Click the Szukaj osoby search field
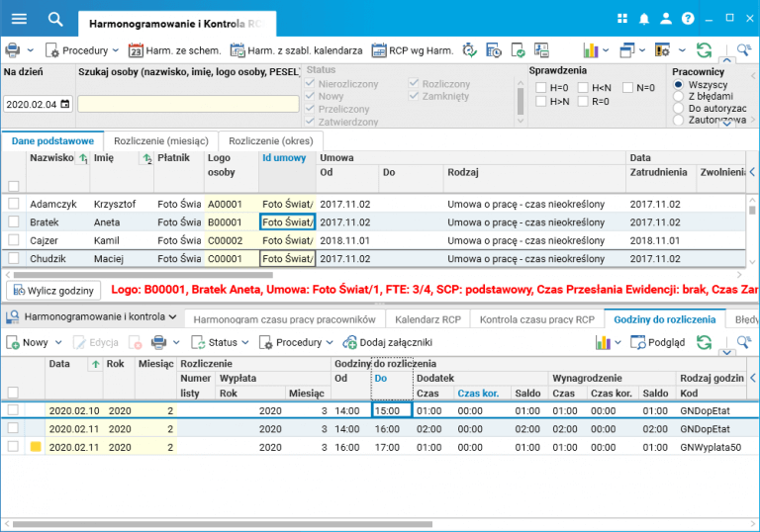The height and width of the screenshot is (532, 760). [188, 104]
